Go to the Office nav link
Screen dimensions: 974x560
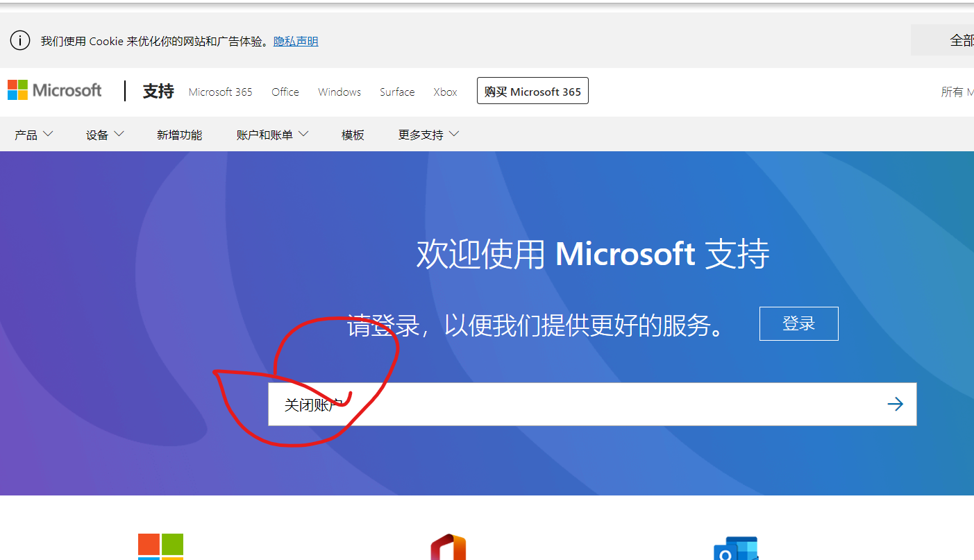click(x=285, y=92)
